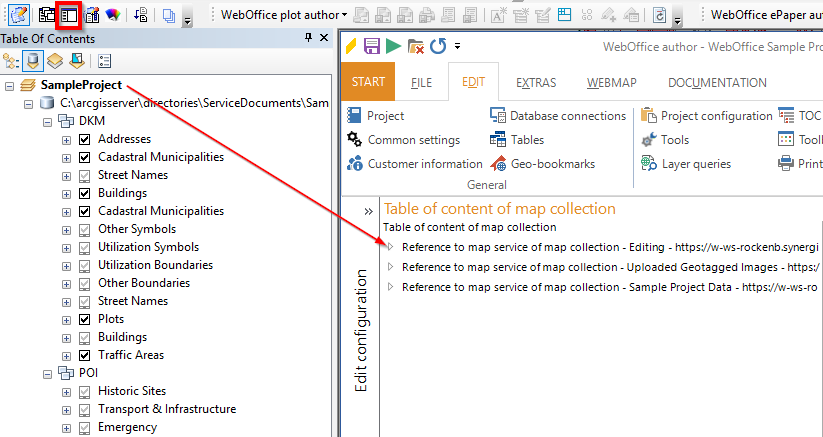This screenshot has width=823, height=437.
Task: Select List By Drawing Order icon
Action: coord(10,61)
